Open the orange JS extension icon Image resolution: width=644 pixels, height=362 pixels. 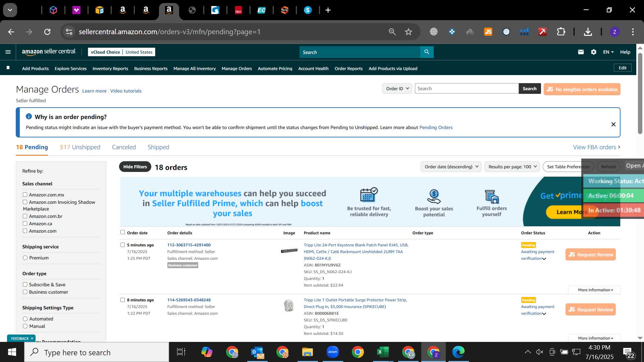[488, 32]
